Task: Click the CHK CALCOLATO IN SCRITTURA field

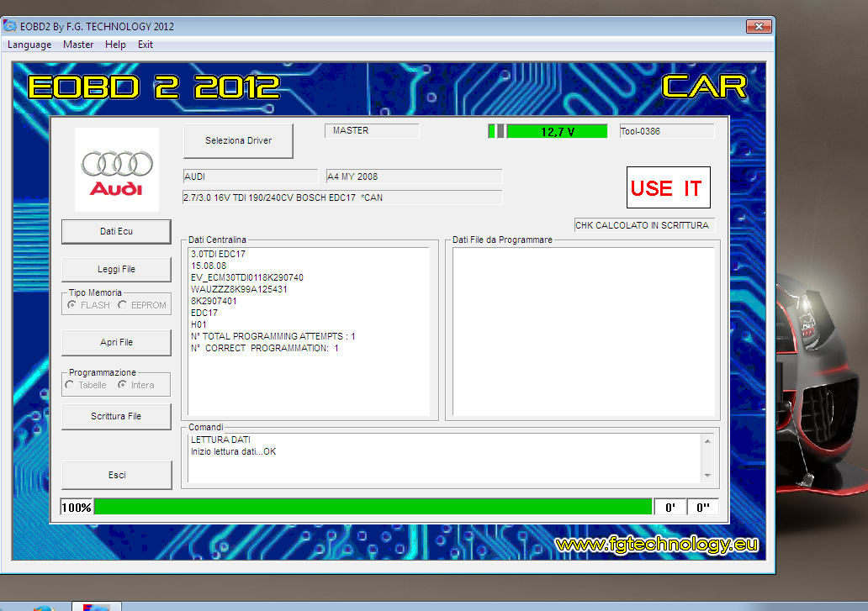Action: point(644,225)
